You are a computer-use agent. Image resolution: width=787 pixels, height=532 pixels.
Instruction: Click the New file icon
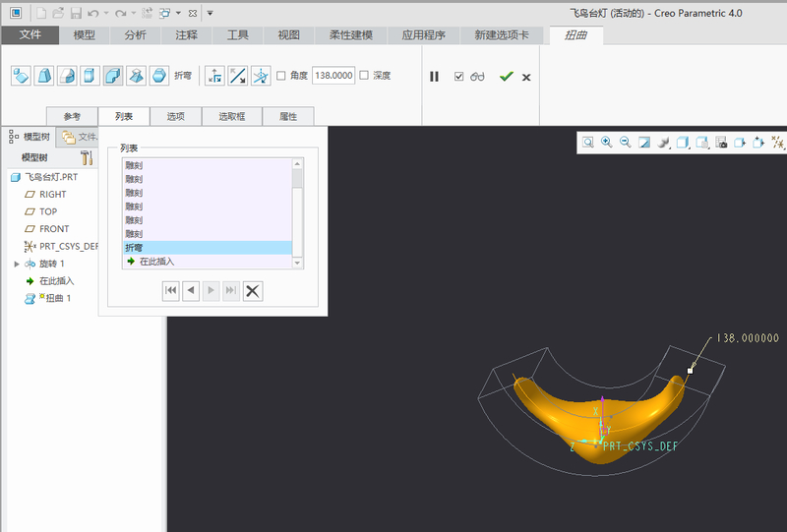click(x=41, y=13)
